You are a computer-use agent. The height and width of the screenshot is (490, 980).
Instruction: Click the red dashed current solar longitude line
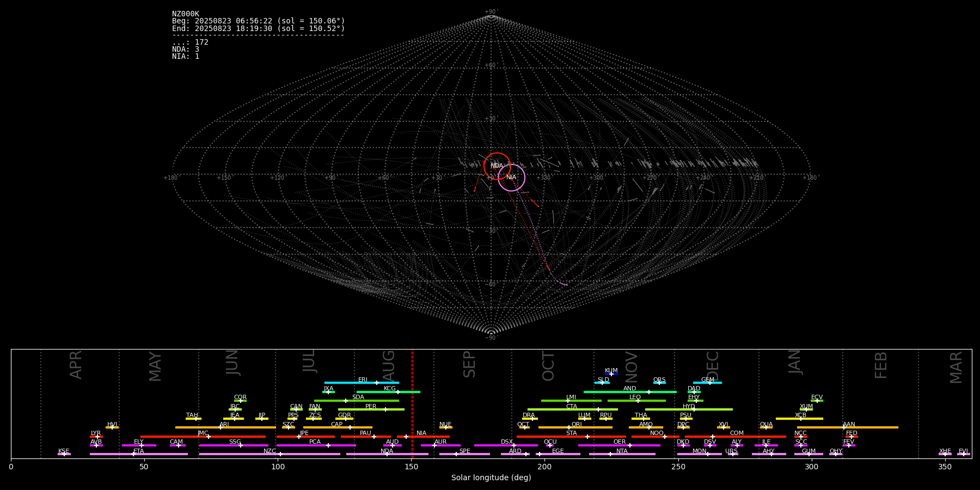[x=412, y=403]
